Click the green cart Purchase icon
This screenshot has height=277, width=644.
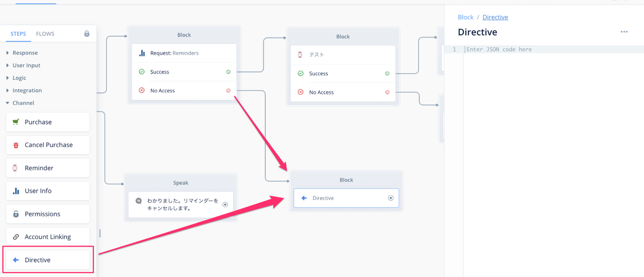[16, 122]
